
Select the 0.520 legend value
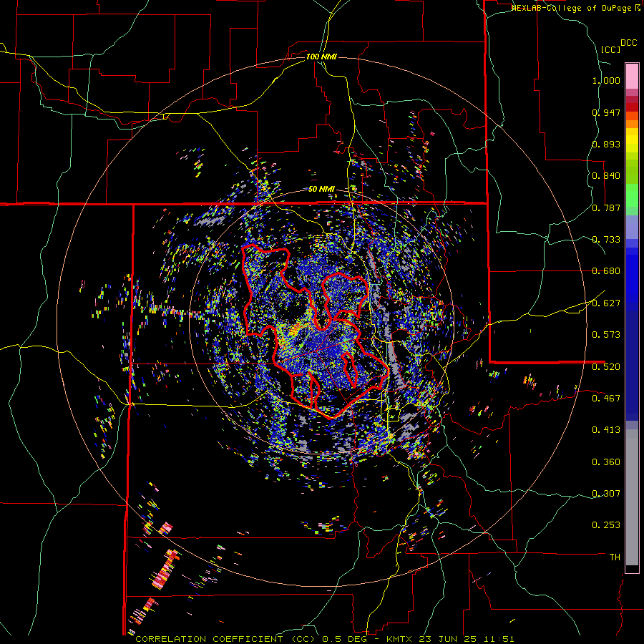[x=606, y=366]
